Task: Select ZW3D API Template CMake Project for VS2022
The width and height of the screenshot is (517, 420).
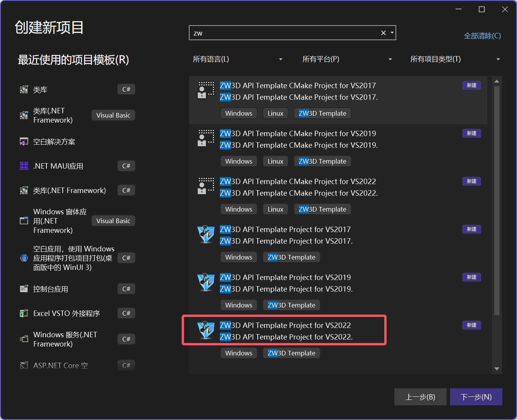Action: point(338,196)
